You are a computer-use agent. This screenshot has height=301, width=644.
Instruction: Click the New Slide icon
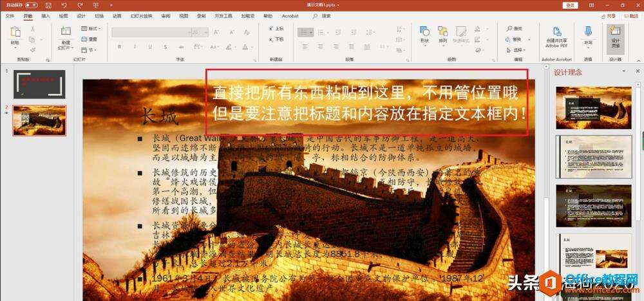coord(66,31)
